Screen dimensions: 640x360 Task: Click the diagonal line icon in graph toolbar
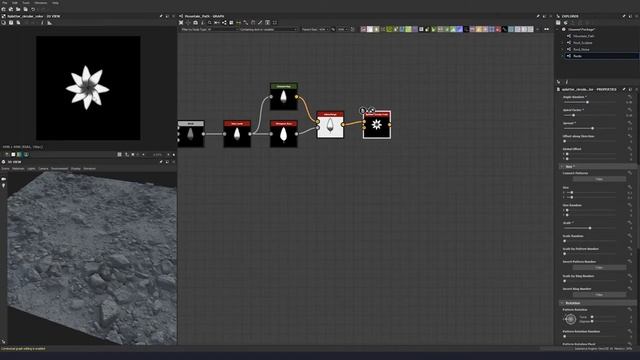[260, 23]
